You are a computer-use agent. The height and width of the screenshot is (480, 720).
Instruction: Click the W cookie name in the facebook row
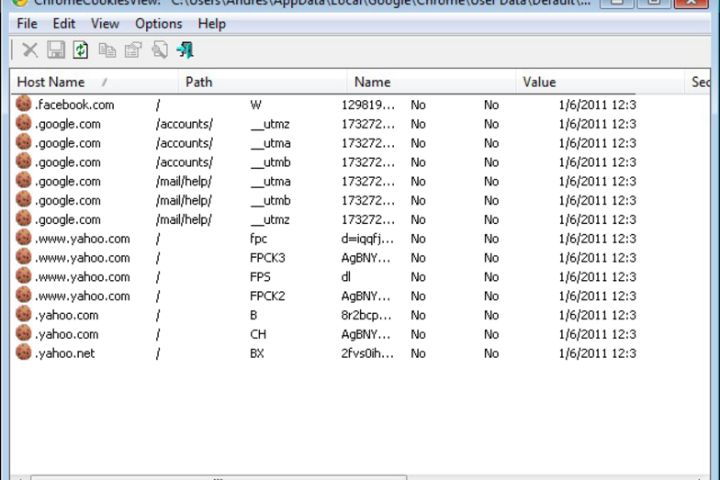256,105
